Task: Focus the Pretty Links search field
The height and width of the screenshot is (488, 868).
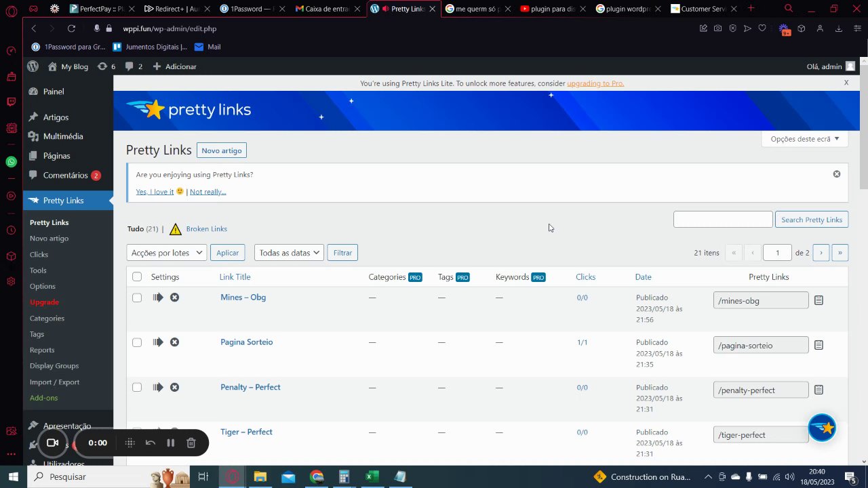Action: click(723, 220)
